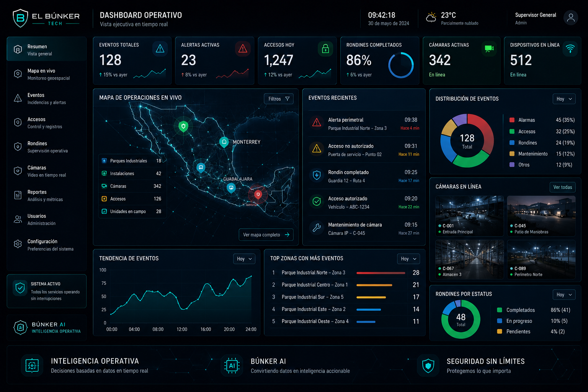Open Configuración system preferences
Viewport: 588px width, 392px height.
(x=46, y=245)
